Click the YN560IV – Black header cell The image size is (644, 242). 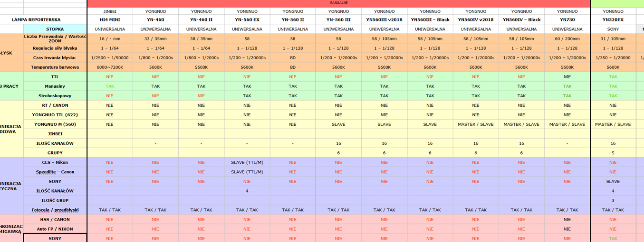(521, 20)
